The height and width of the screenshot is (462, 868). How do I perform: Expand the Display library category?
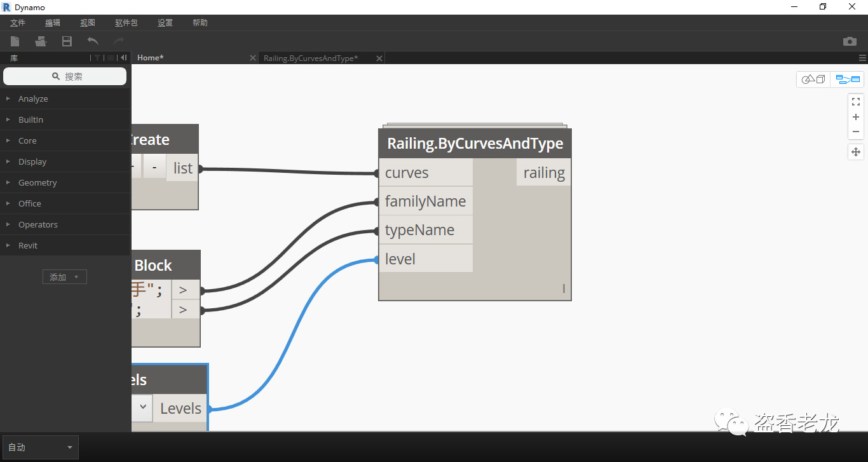coord(65,161)
